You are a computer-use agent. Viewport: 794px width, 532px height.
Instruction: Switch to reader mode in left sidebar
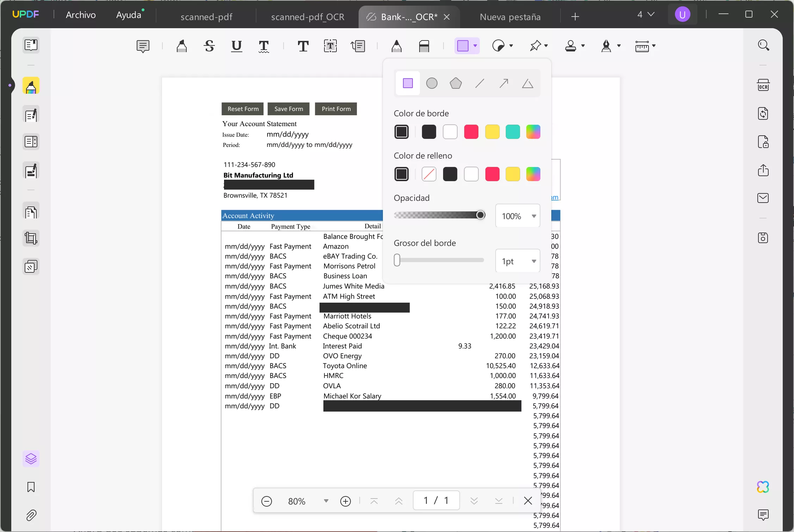pyautogui.click(x=31, y=45)
